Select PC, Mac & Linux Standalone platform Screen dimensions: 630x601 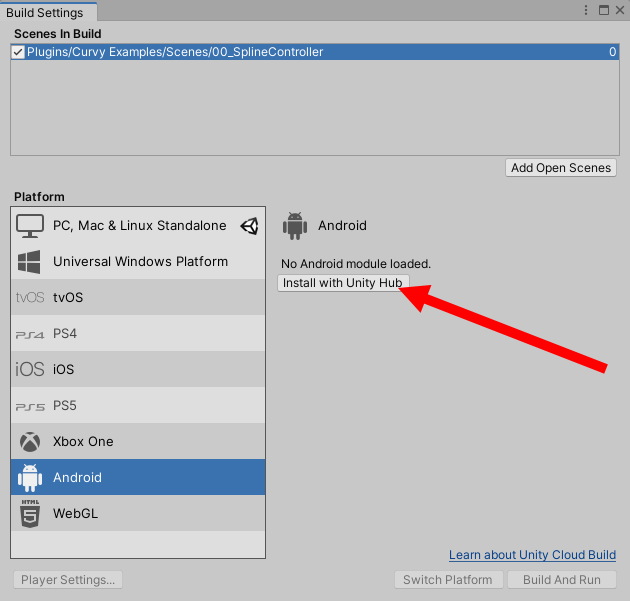138,225
